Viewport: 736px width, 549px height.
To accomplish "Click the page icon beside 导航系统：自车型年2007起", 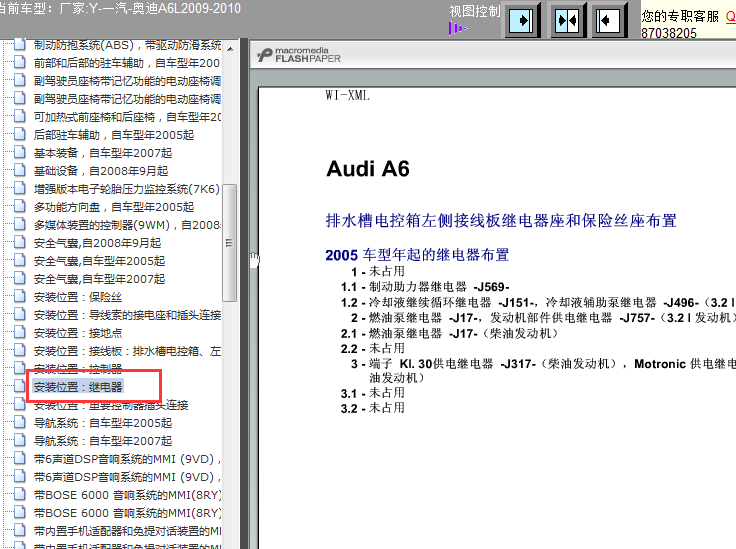I will 19,440.
